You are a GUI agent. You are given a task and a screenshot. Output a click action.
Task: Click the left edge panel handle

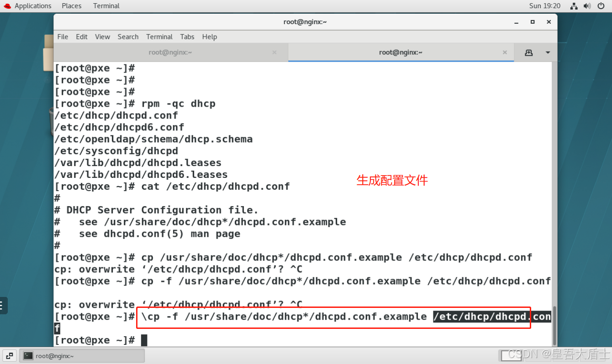(3, 306)
